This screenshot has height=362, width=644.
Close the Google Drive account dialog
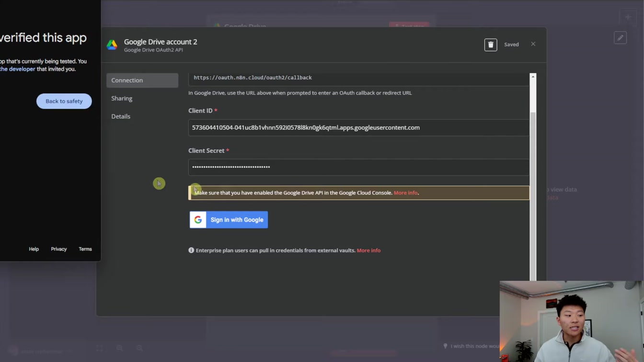tap(533, 44)
